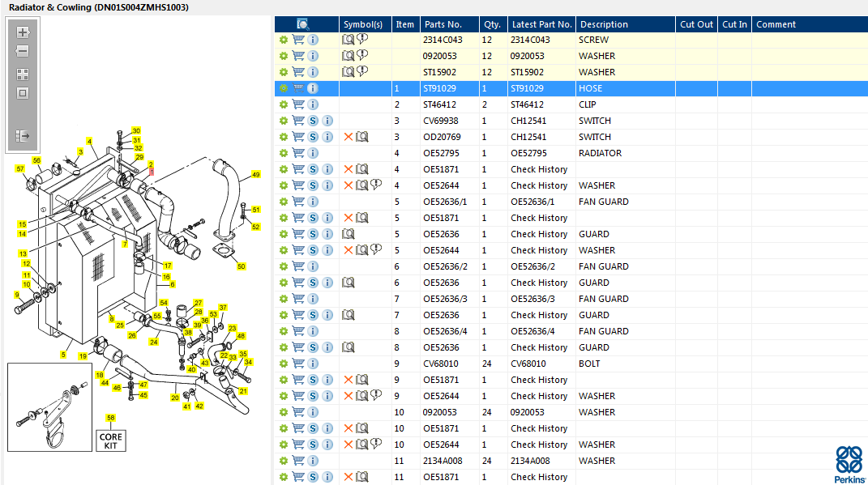The width and height of the screenshot is (868, 485).
Task: Click the BOLT description cell
Action: click(589, 364)
